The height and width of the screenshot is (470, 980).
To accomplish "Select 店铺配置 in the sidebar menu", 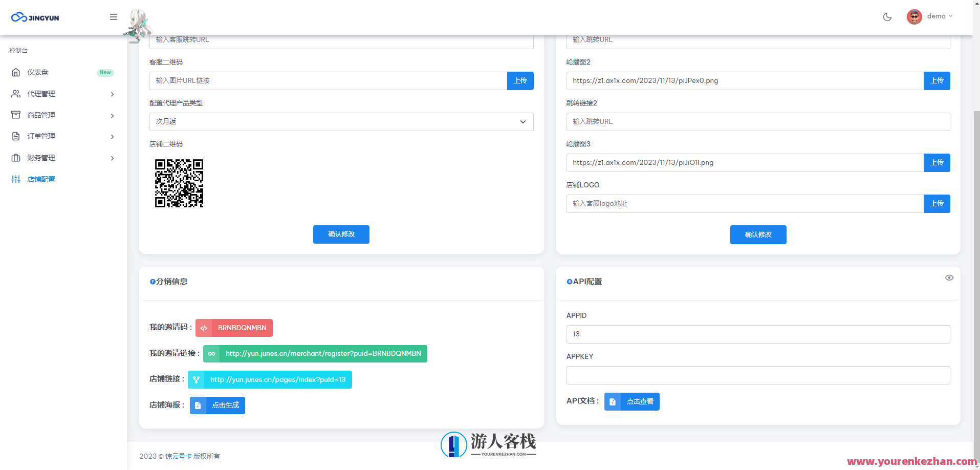I will 41,179.
